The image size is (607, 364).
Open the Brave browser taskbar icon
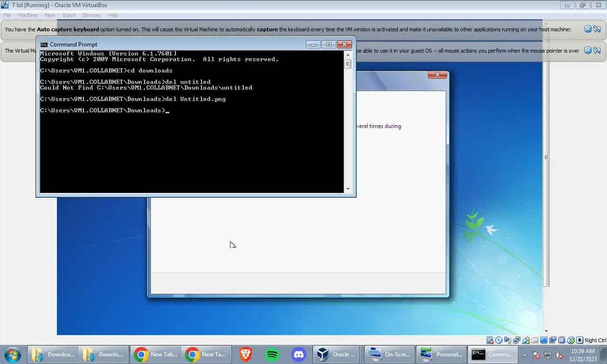pyautogui.click(x=245, y=354)
